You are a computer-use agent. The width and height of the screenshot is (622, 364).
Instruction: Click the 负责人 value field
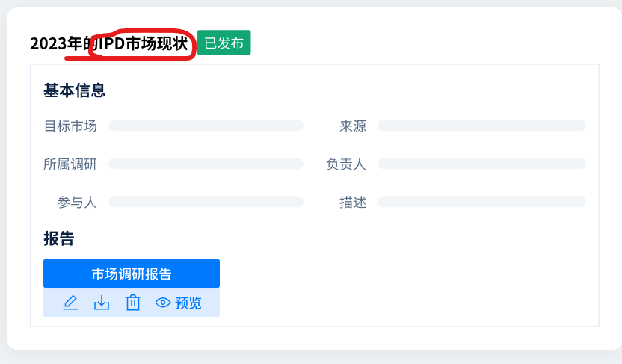pos(481,163)
